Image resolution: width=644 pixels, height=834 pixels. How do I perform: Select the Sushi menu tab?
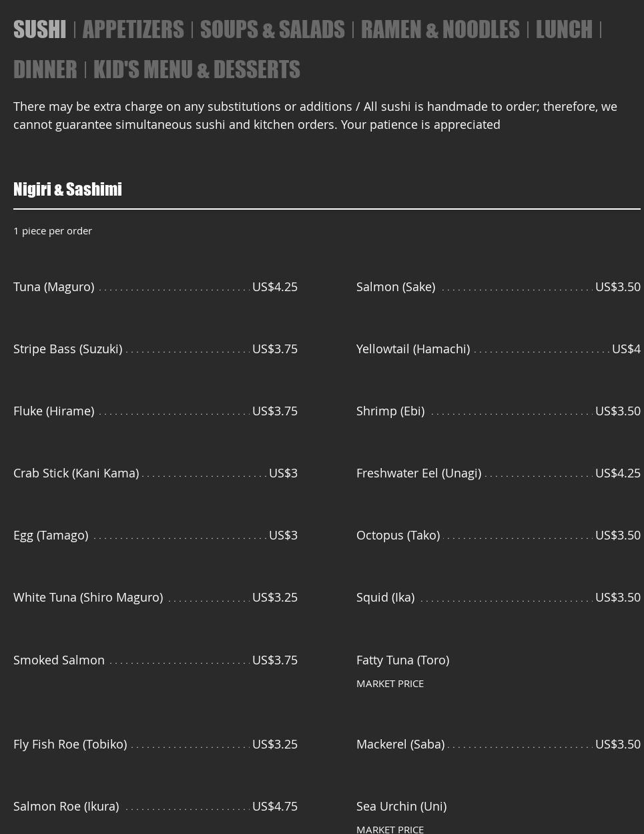(x=39, y=29)
